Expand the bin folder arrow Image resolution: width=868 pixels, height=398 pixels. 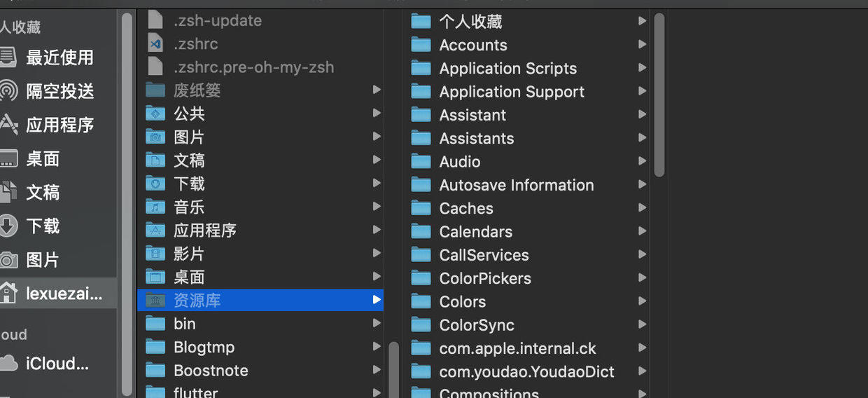(x=377, y=324)
